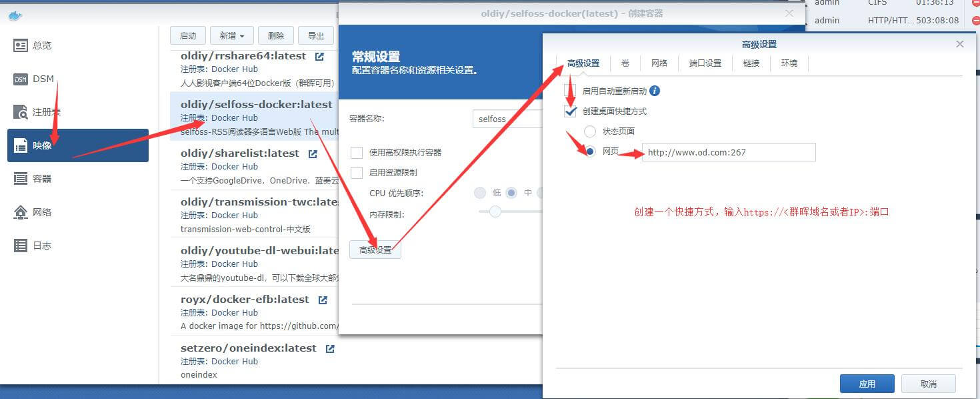Click the 高级设置 button in container wizard
The width and height of the screenshot is (980, 399).
[375, 250]
